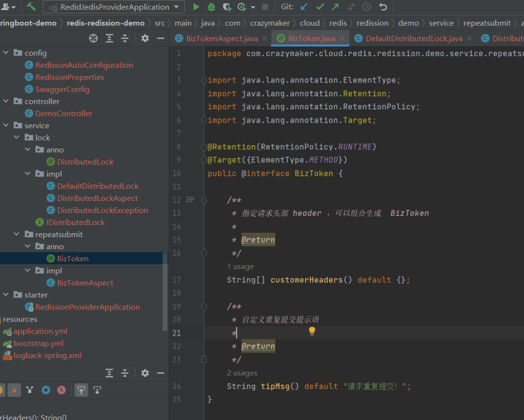The width and height of the screenshot is (524, 420).
Task: Fold the import block at line 3
Action: pyautogui.click(x=204, y=80)
